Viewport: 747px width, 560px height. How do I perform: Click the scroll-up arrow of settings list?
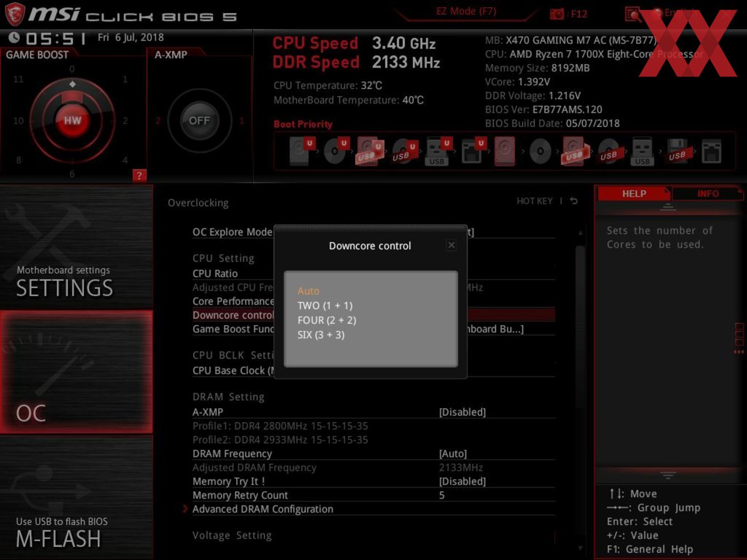tap(580, 233)
